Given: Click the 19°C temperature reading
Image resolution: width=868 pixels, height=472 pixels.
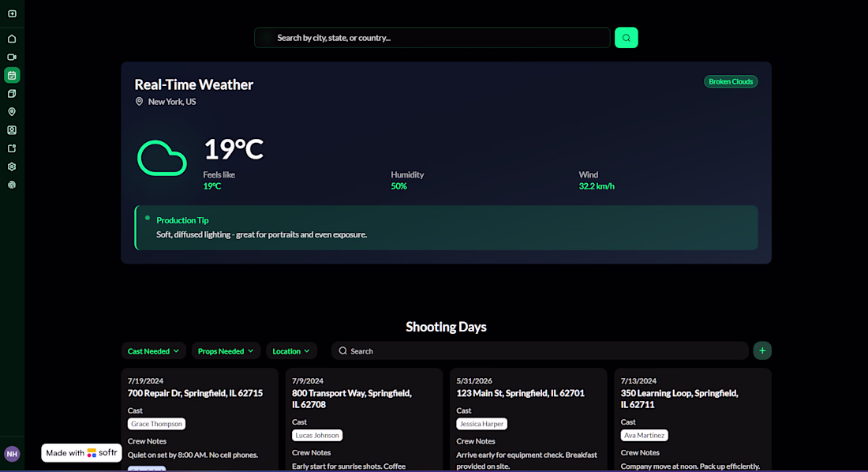Looking at the screenshot, I should point(234,149).
